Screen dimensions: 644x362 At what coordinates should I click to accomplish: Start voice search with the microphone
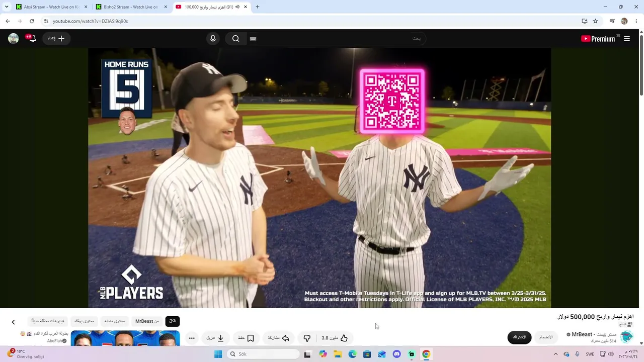click(x=213, y=39)
